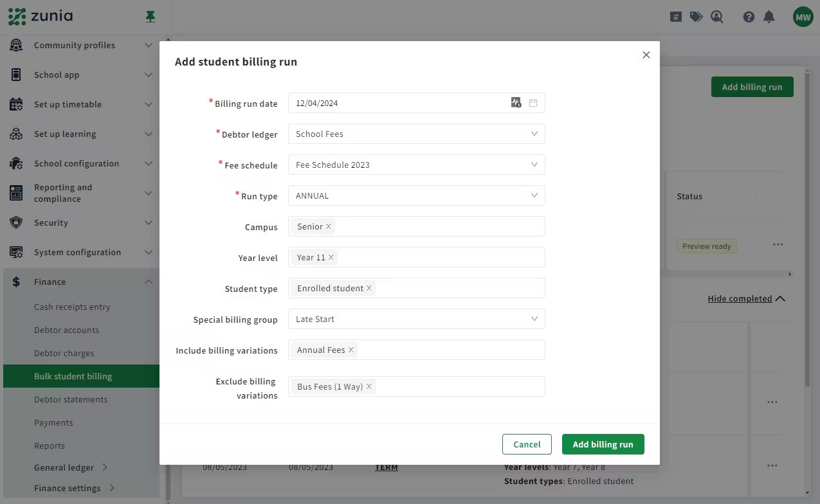820x504 pixels.
Task: Open the tags icon in top bar
Action: pyautogui.click(x=696, y=17)
